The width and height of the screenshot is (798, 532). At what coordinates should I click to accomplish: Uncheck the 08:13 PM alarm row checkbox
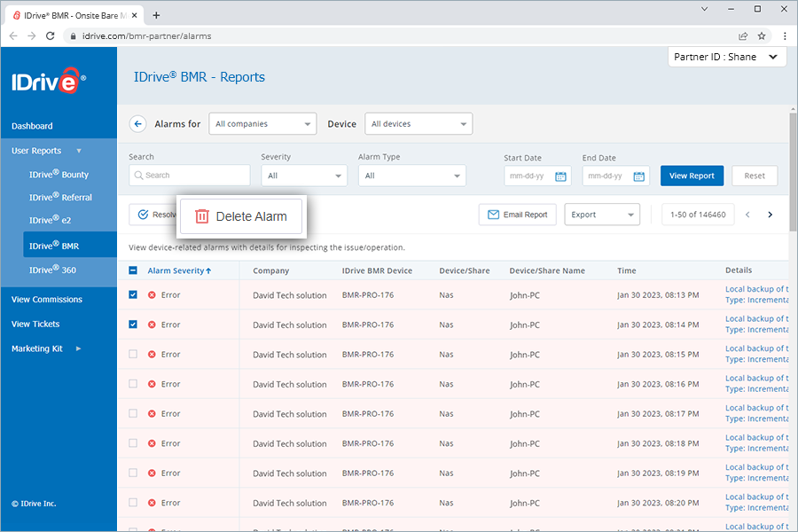133,294
